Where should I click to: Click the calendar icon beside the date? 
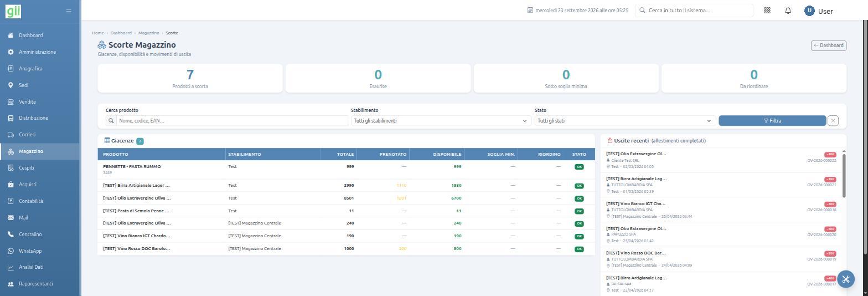pos(530,11)
